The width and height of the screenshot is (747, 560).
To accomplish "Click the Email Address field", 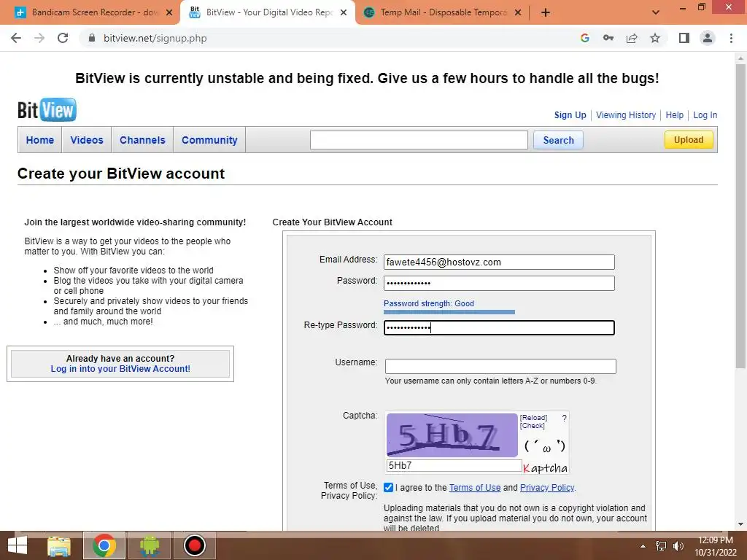I will coord(499,262).
